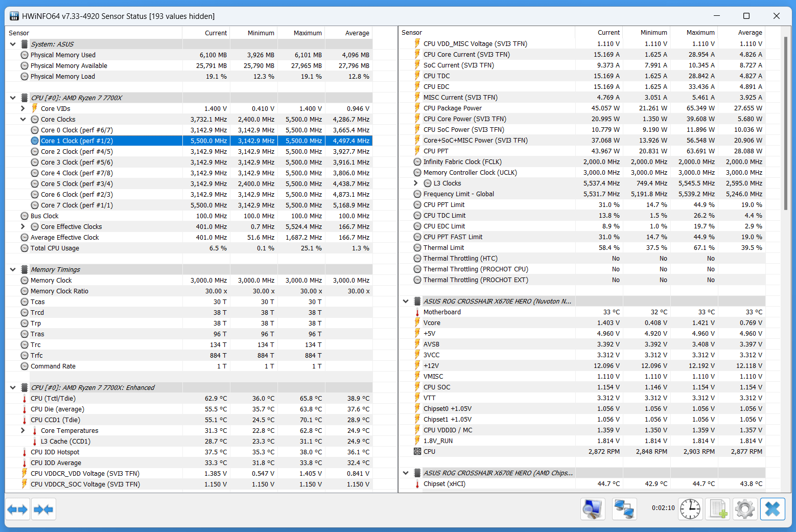Screen dimensions: 796x532
Task: Open sensor settings gear icon
Action: coord(745,509)
